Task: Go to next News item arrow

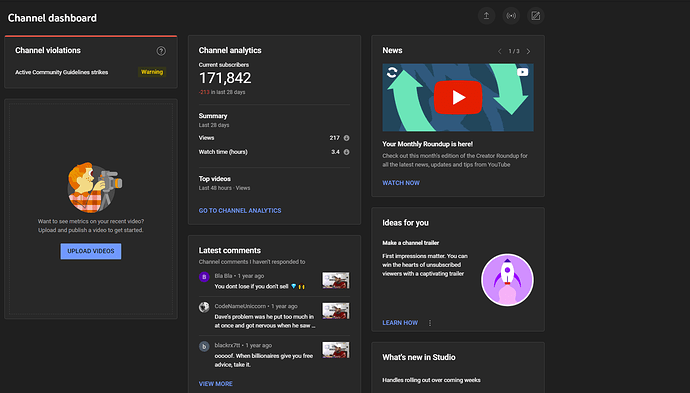Action: [x=529, y=51]
